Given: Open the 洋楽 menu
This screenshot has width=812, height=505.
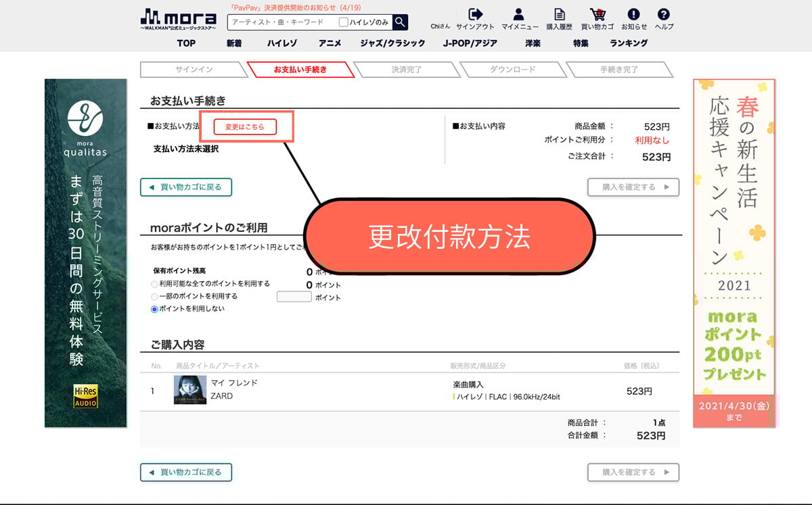Looking at the screenshot, I should coord(533,43).
